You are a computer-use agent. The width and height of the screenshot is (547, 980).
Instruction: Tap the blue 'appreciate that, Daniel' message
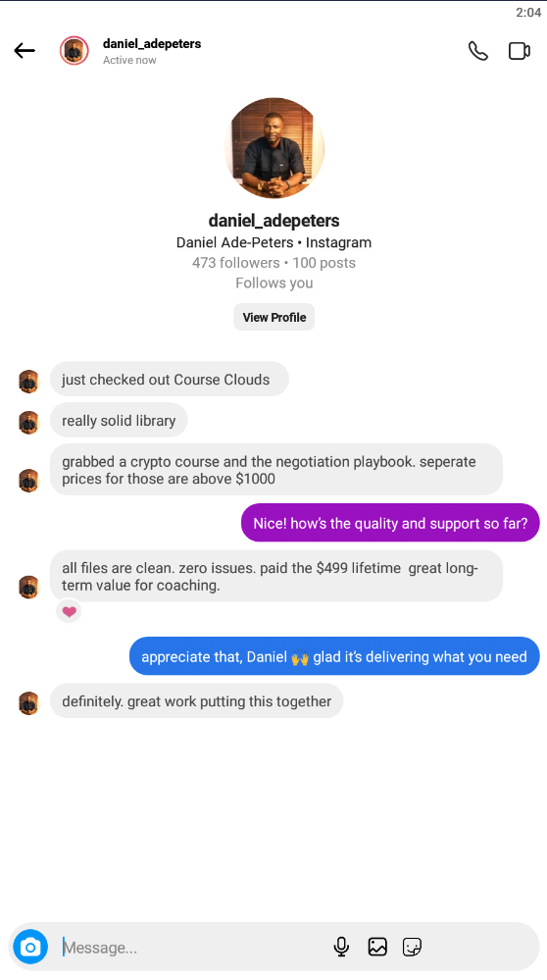click(x=334, y=656)
